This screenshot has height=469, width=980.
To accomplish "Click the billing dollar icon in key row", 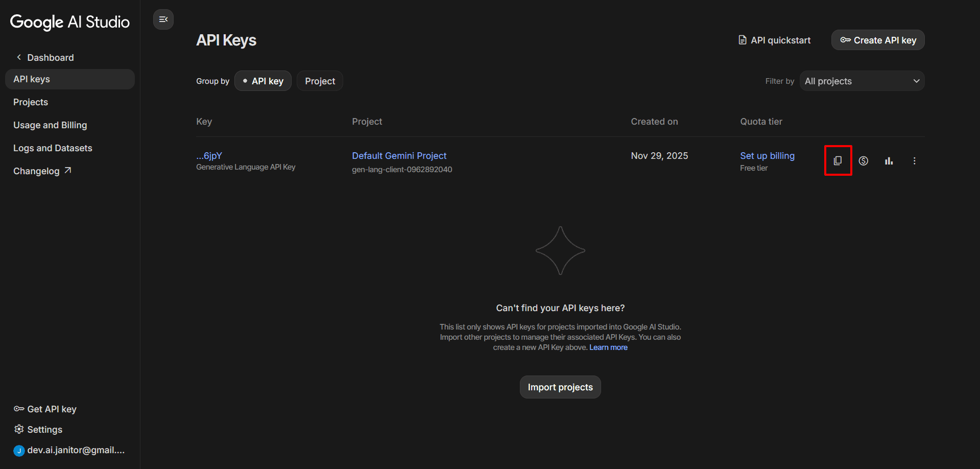I will click(x=863, y=160).
